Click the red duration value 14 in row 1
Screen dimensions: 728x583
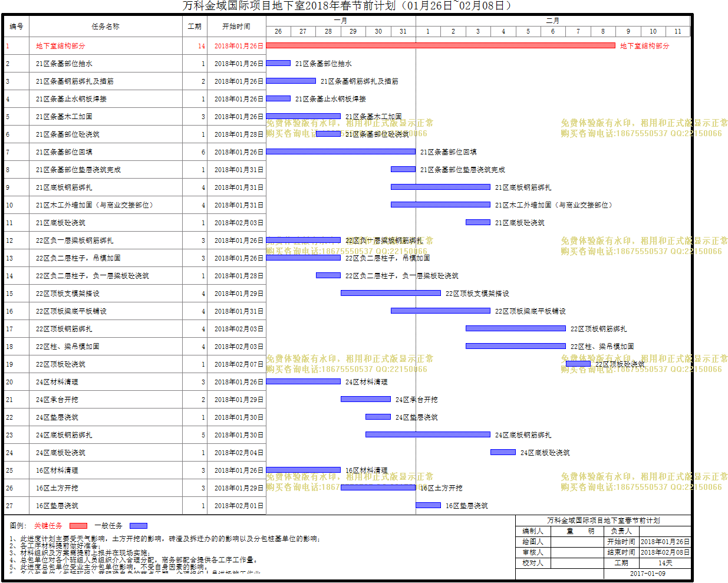[x=202, y=46]
